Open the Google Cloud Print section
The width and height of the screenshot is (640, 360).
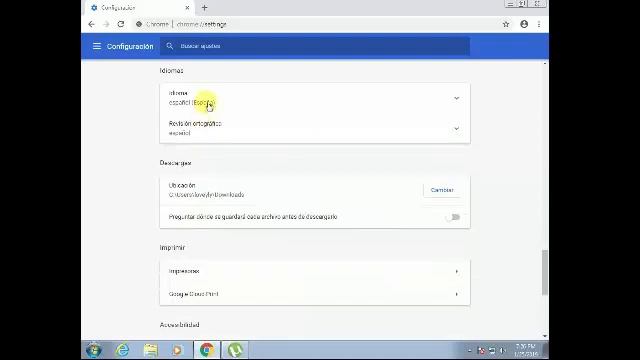[x=315, y=294]
